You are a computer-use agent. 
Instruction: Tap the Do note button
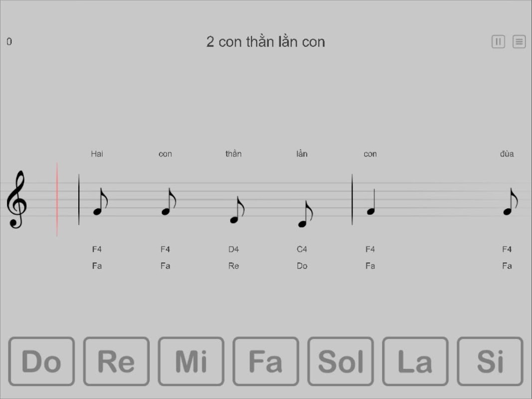(x=41, y=361)
